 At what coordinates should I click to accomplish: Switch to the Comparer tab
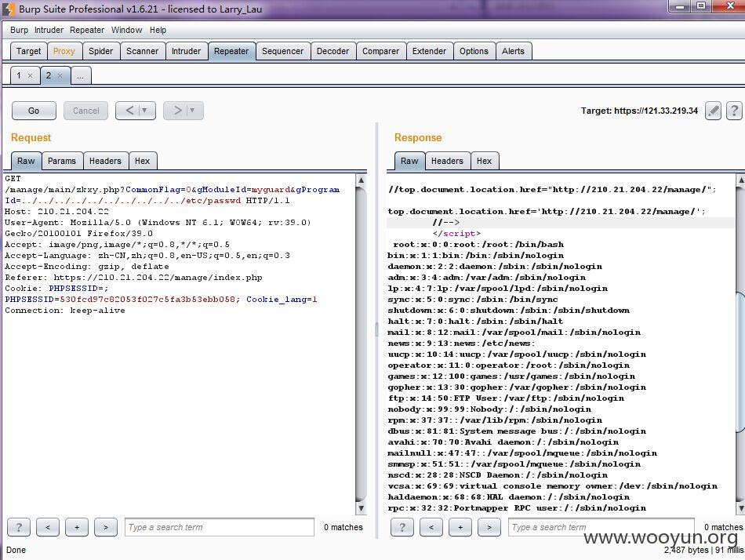(x=380, y=51)
